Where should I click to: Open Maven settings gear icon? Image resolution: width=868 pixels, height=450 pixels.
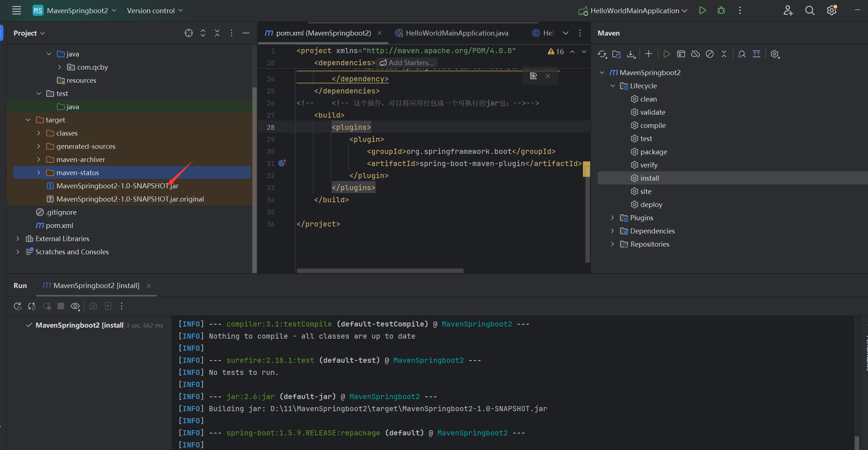[775, 54]
